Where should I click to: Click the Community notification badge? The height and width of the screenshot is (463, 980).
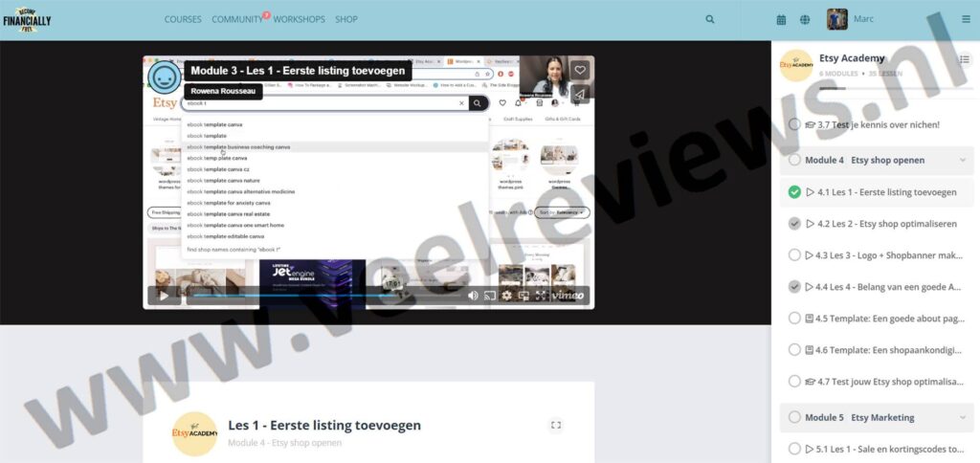[266, 14]
